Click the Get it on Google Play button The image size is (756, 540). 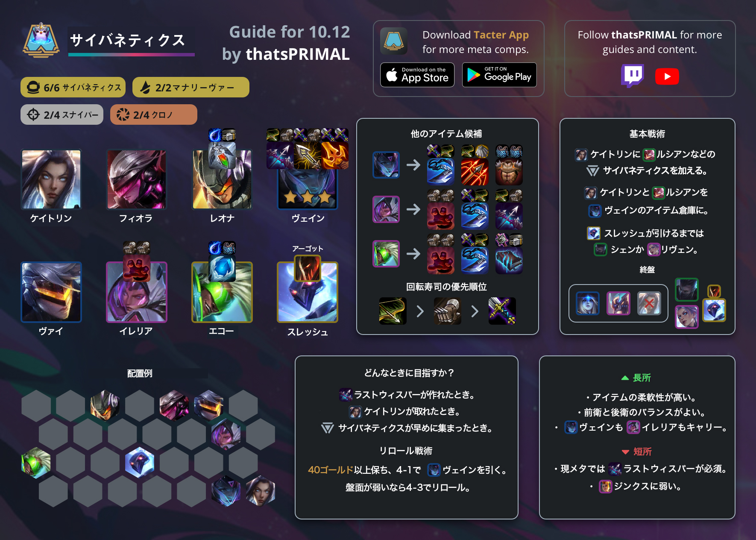point(499,75)
